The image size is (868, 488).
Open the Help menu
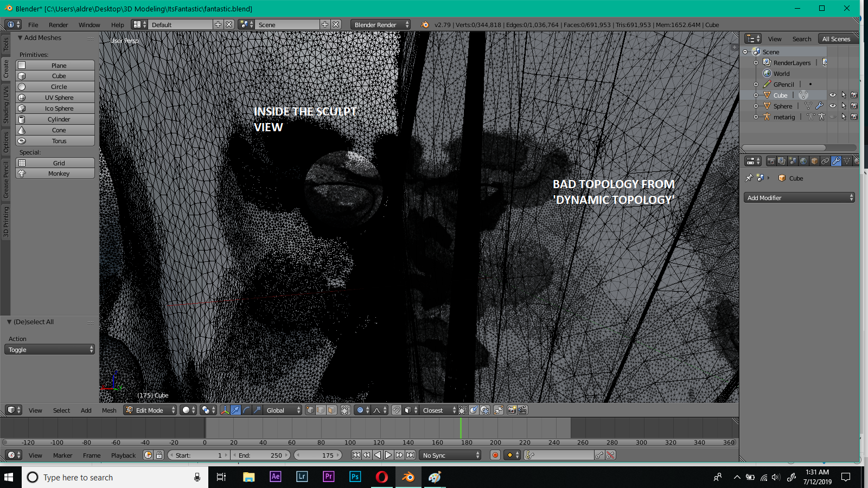click(117, 25)
